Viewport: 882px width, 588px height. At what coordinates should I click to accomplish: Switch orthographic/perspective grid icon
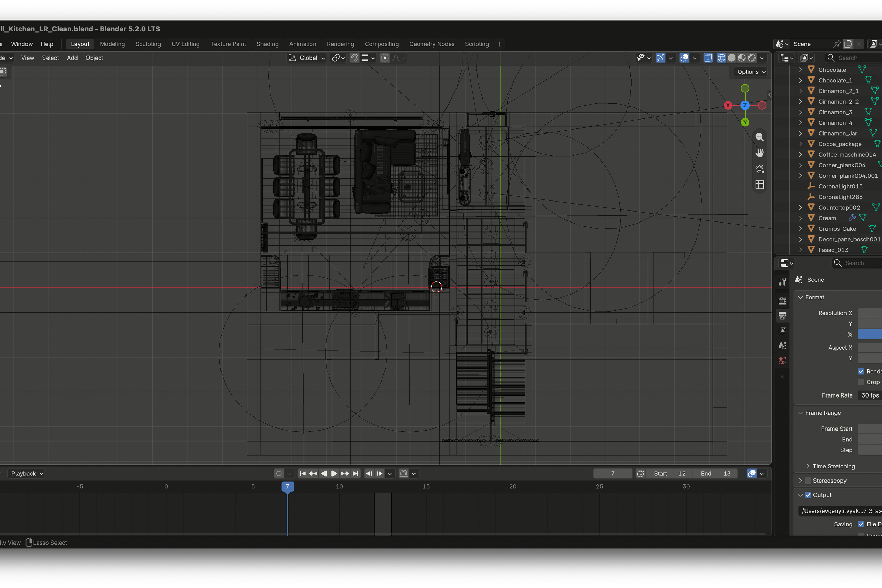pos(759,185)
